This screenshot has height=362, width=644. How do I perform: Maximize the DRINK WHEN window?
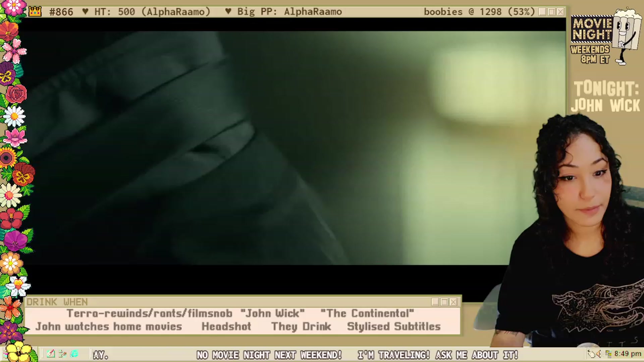(x=444, y=302)
